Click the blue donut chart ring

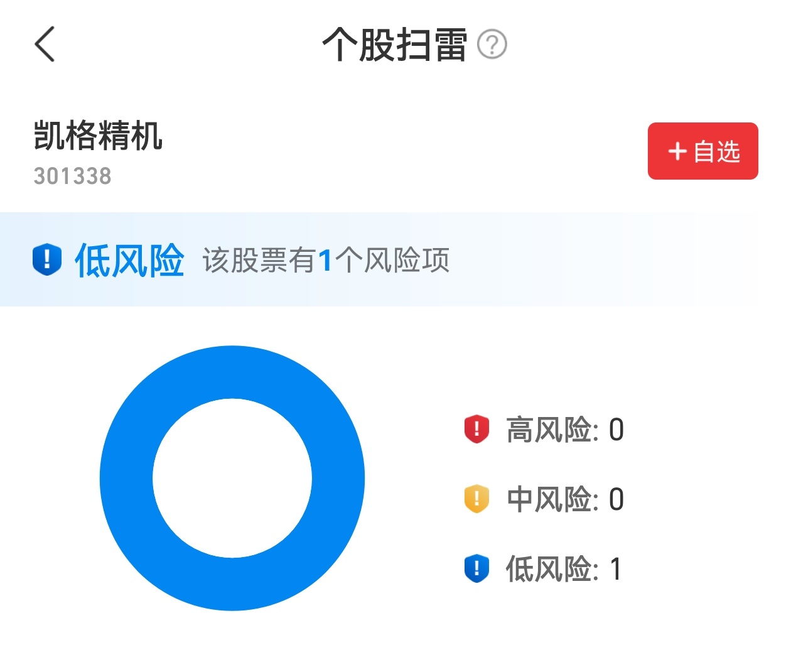point(126,478)
